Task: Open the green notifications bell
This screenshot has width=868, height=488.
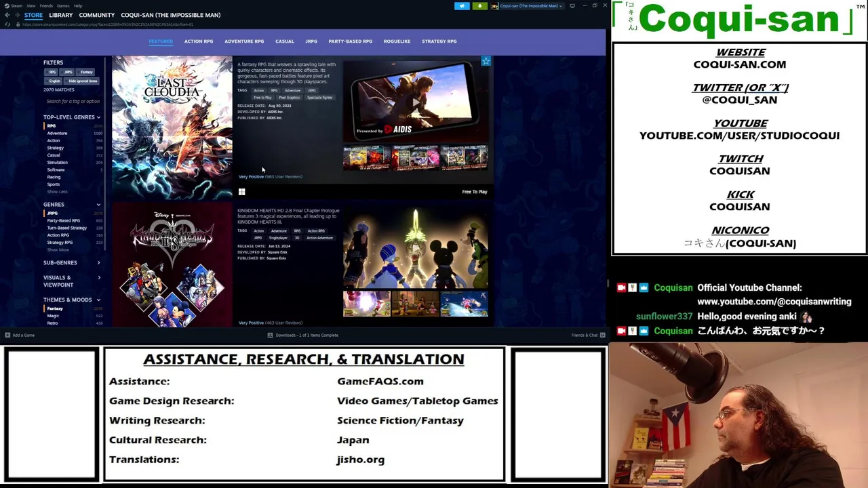Action: pos(480,6)
